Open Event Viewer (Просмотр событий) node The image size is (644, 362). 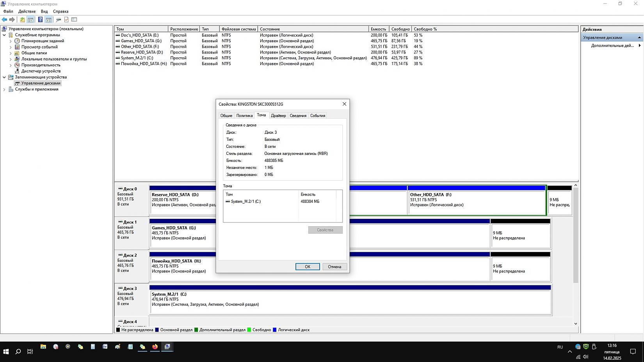point(39,47)
